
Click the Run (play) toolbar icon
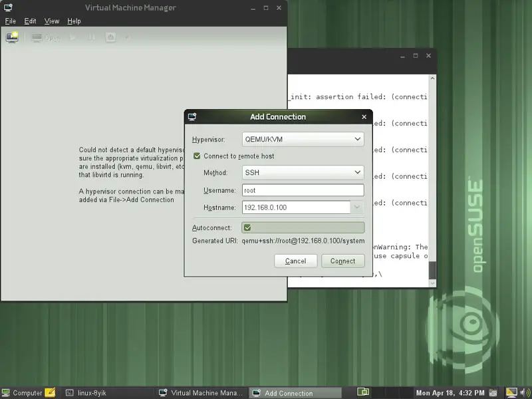click(72, 38)
